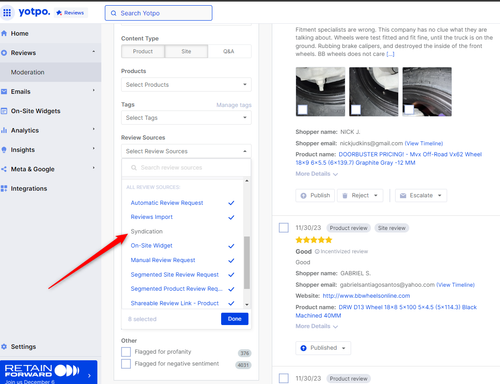Screen dimensions: 500x384
Task: Click the scroll-up arrow of sources list
Action: click(247, 181)
